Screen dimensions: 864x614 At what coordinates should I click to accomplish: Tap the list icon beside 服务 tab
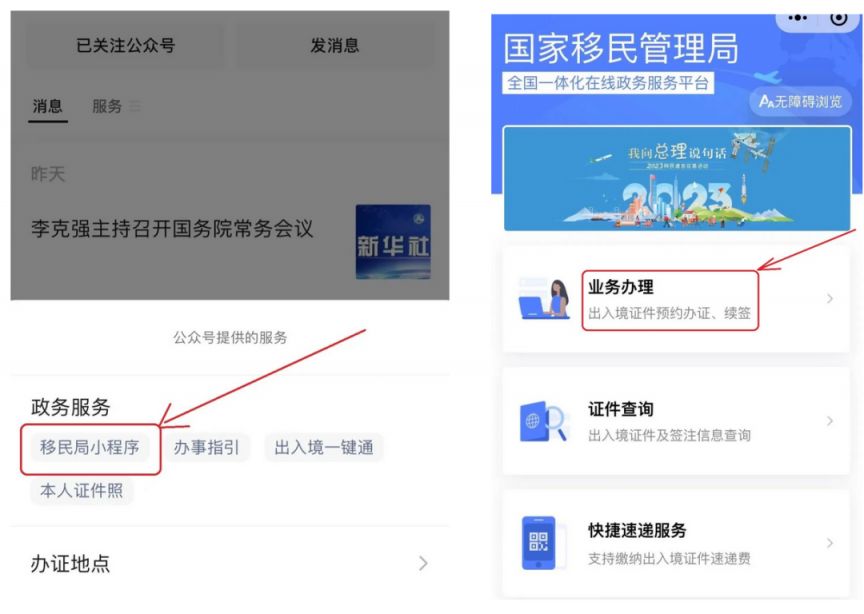click(x=134, y=106)
